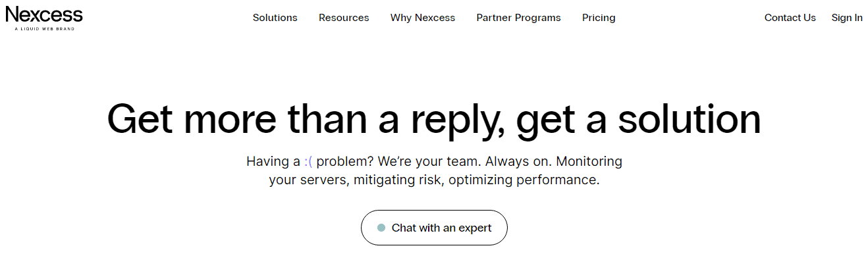Select Partner Programs in the navigation bar
The width and height of the screenshot is (868, 277).
pos(519,18)
